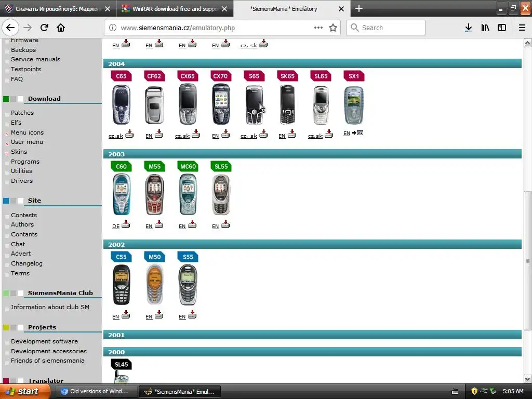
Task: Click the scroll down arrow
Action: (x=527, y=379)
